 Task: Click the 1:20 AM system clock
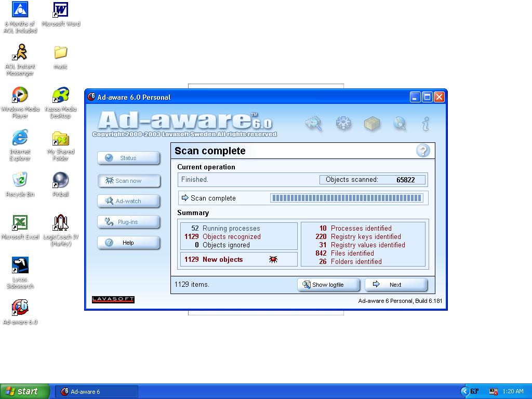(513, 392)
